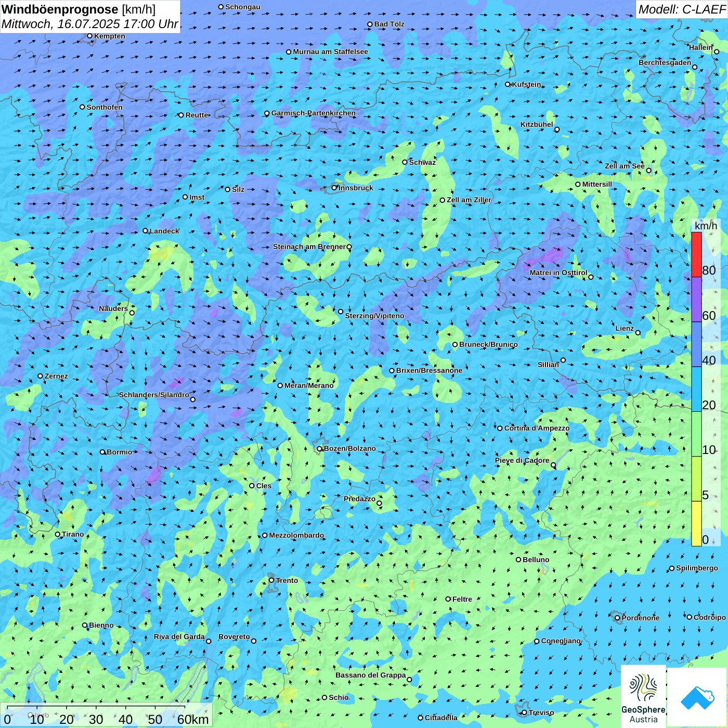Click the 'Treviso' label
The image size is (728, 728).
pos(541,712)
